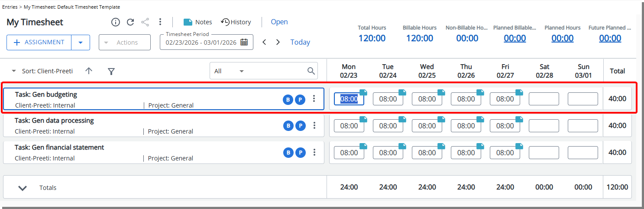
Task: Click the Saturday hours field for Gen budgeting
Action: (544, 99)
